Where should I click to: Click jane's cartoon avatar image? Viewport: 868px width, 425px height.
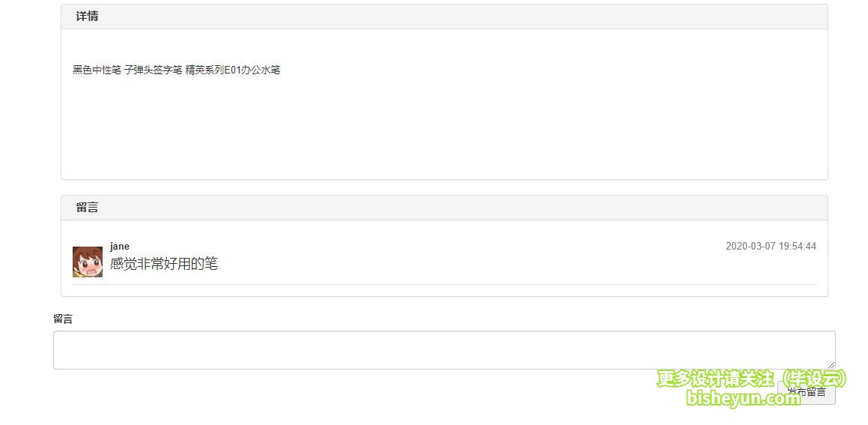coord(88,262)
